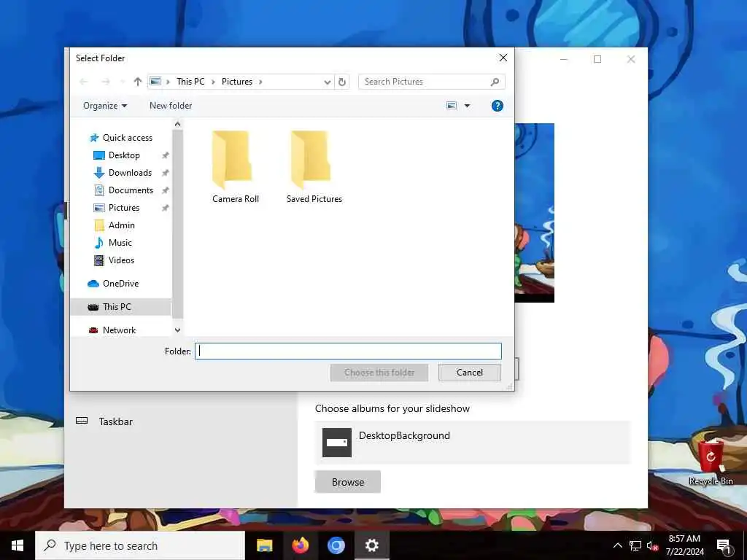Click the clock and date on taskbar

tap(684, 545)
